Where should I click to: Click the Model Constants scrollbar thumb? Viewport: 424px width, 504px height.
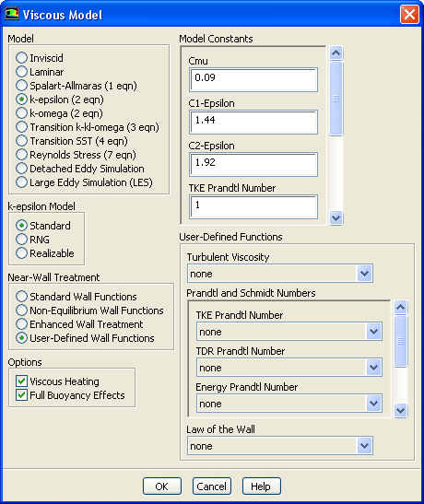tap(336, 99)
